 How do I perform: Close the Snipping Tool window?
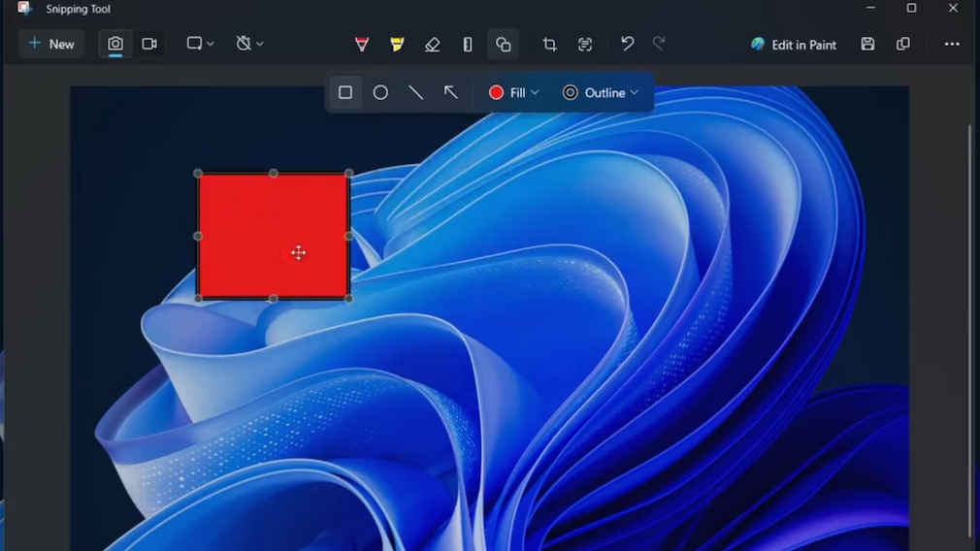[x=953, y=8]
